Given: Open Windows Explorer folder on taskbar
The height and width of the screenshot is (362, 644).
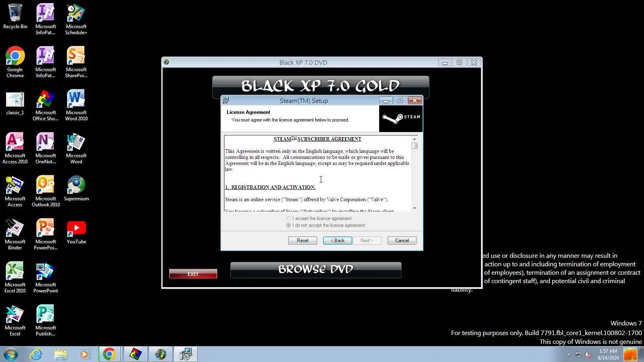Looking at the screenshot, I should coord(61,354).
